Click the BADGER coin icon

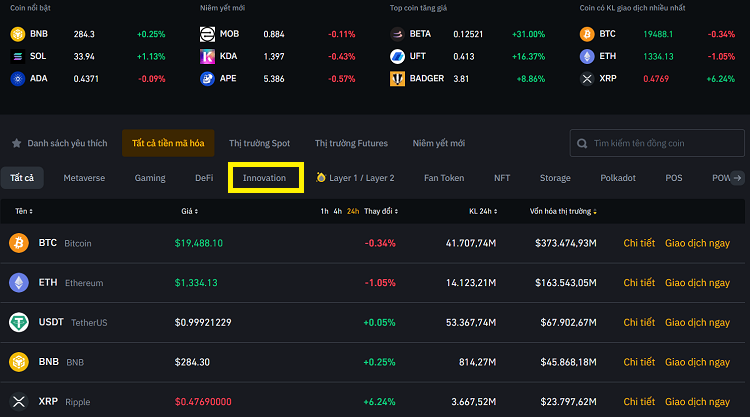coord(397,78)
